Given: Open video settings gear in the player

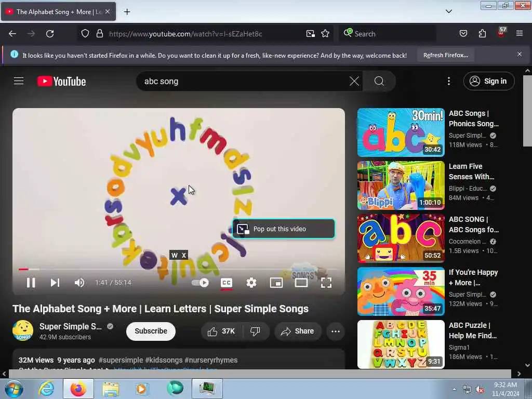Looking at the screenshot, I should [251, 283].
